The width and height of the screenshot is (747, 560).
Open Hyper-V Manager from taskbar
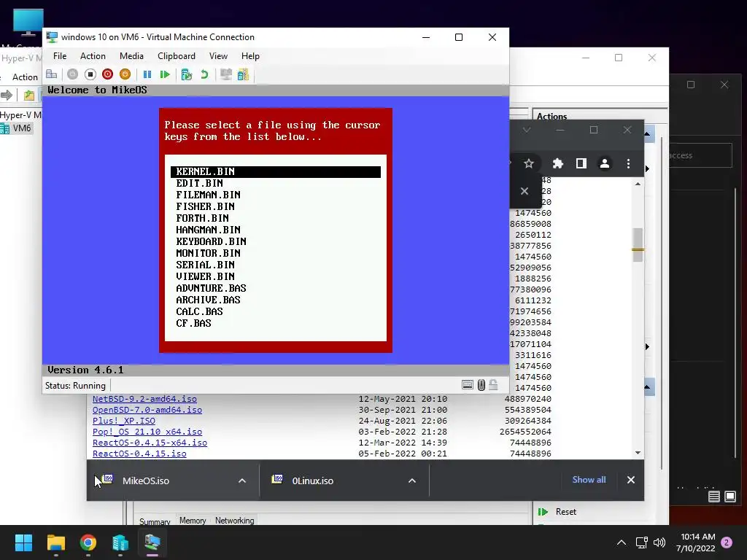click(x=120, y=542)
